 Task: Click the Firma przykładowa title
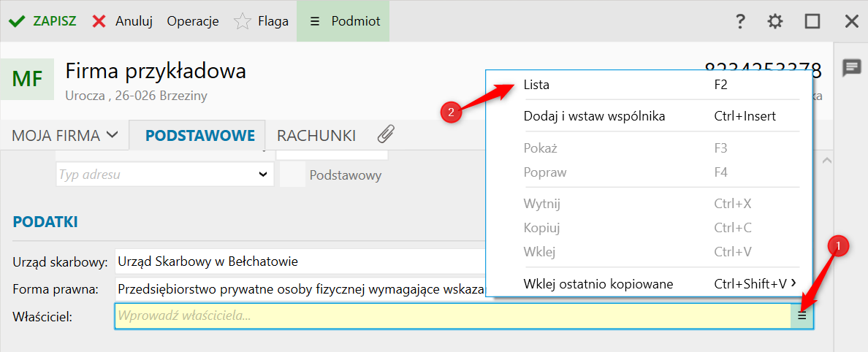tap(156, 71)
